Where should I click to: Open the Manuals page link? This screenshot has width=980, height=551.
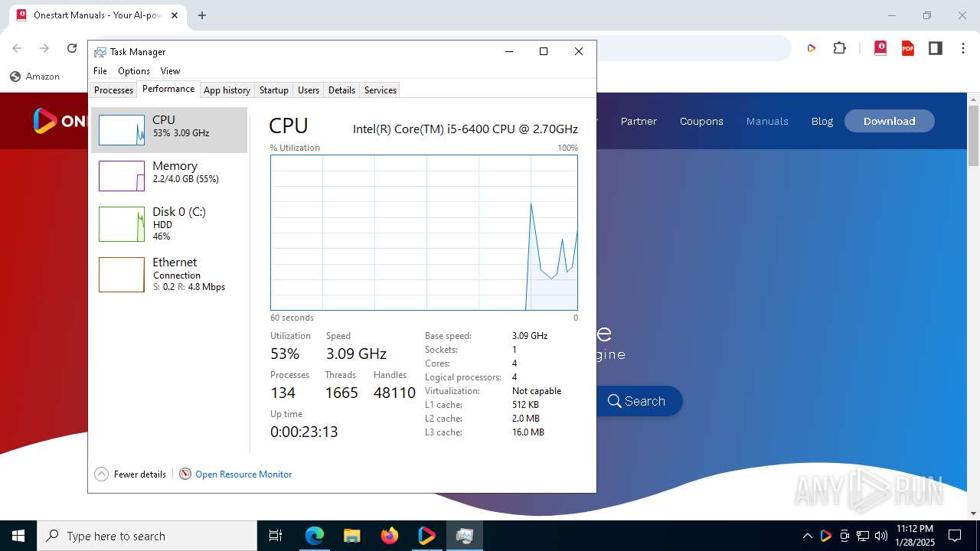767,121
